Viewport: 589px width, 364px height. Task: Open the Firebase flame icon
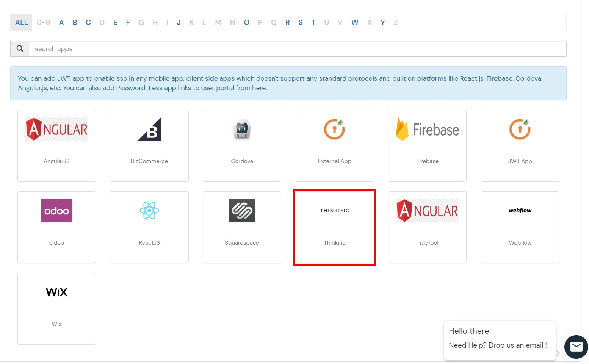427,129
